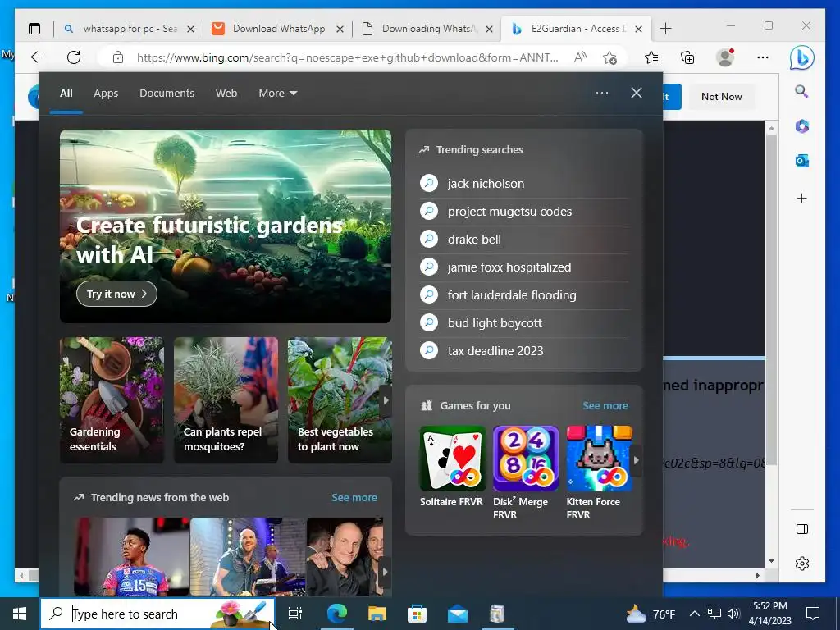
Task: Search trending term jamie foxx hospitalized
Action: 524,267
